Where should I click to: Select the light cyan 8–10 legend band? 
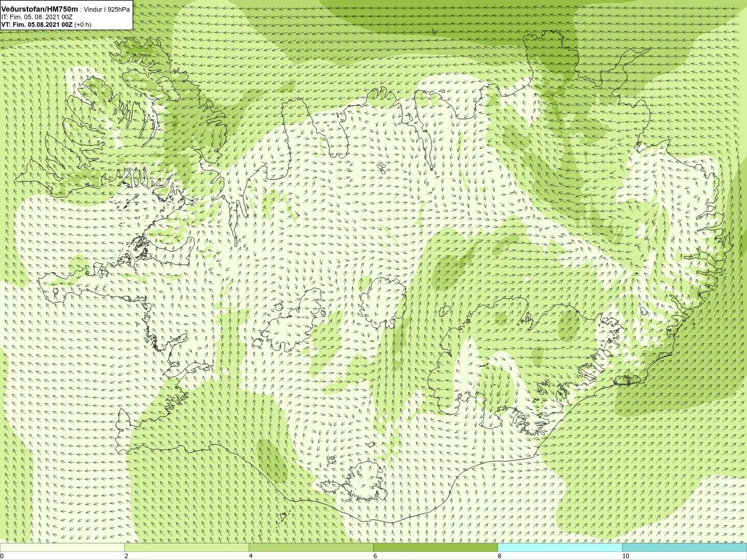click(x=560, y=548)
